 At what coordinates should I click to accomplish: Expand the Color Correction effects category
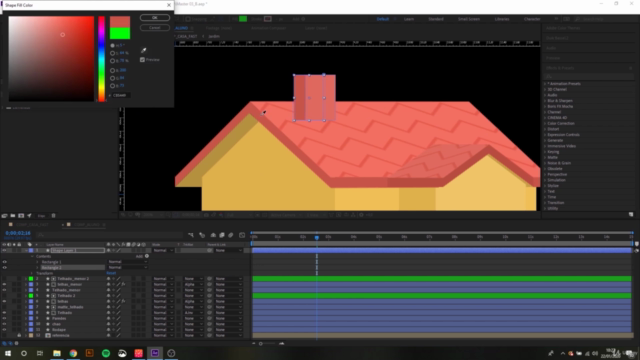coord(545,123)
